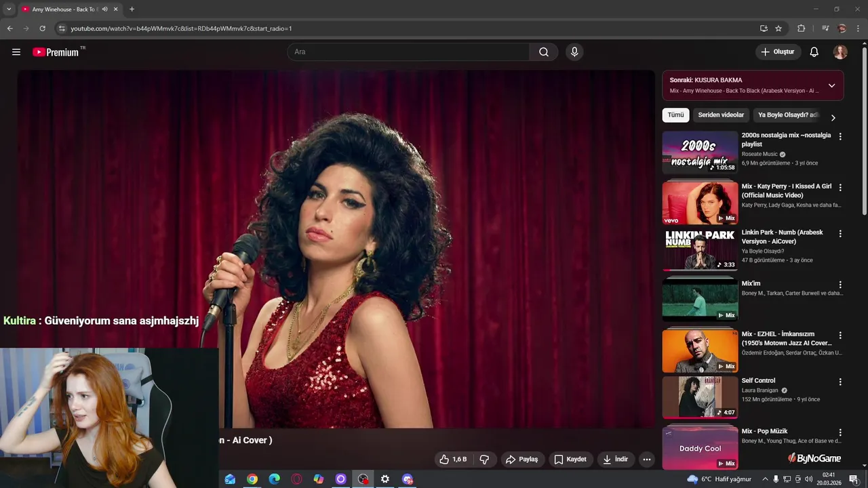Click the İndir download button
Viewport: 868px width, 488px height.
tap(616, 460)
